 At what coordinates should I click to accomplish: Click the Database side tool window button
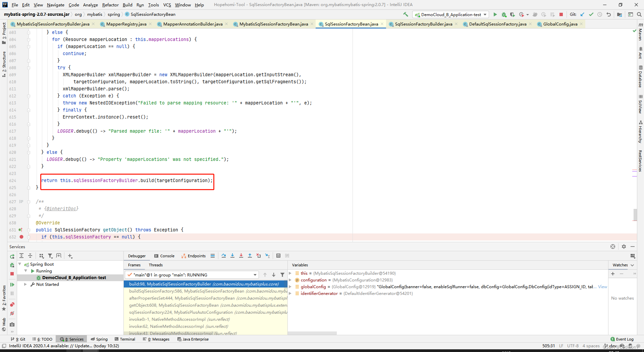tap(640, 77)
